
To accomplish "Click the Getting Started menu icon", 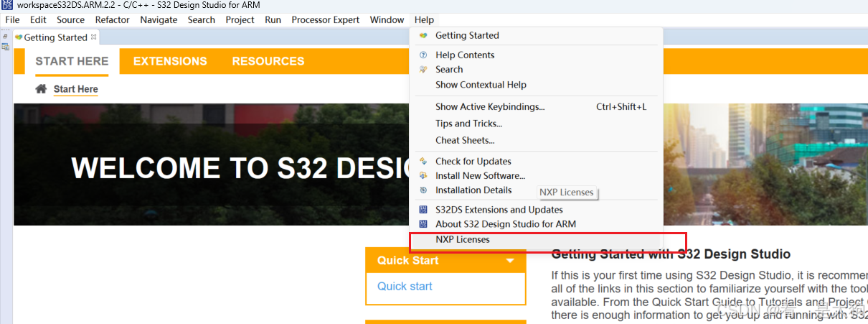I will click(x=423, y=35).
